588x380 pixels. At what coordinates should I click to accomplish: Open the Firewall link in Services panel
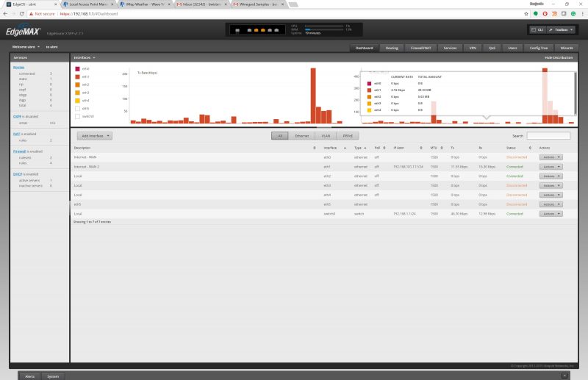coord(19,151)
